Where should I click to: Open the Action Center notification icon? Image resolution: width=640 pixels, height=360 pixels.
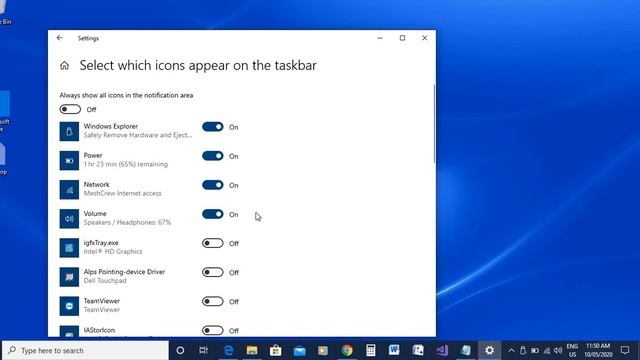click(625, 350)
